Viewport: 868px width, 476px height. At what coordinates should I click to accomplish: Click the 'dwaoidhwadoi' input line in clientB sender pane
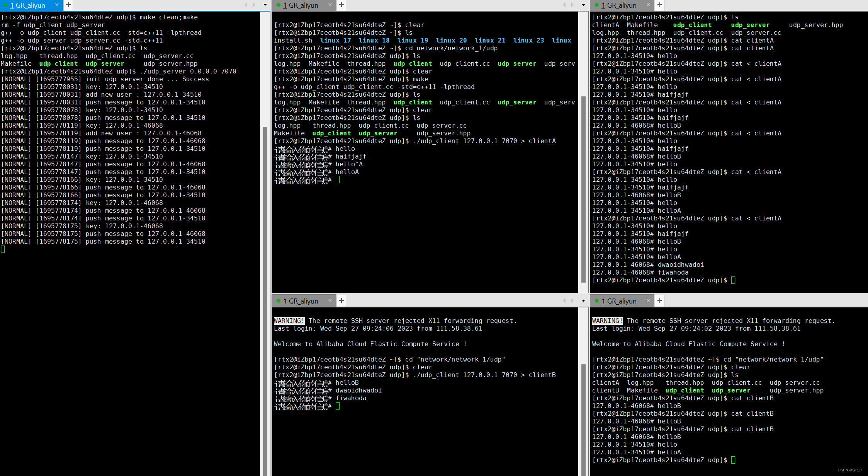coord(328,390)
